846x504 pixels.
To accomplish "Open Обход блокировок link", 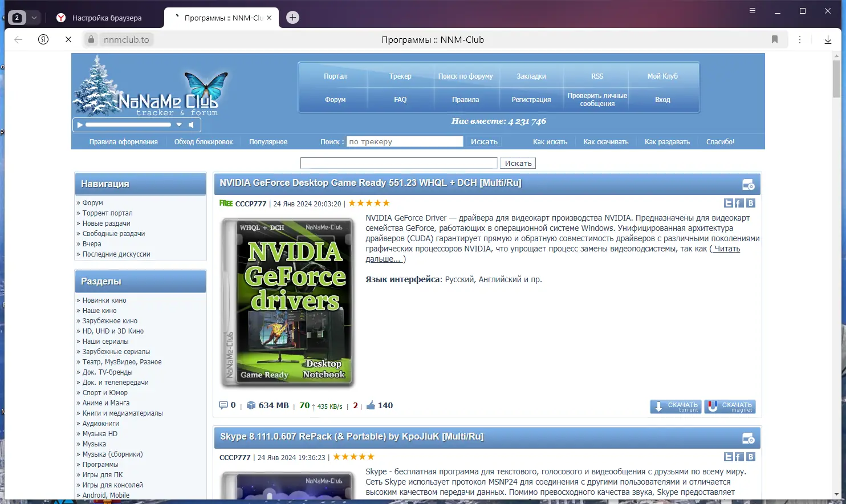I will coord(204,142).
